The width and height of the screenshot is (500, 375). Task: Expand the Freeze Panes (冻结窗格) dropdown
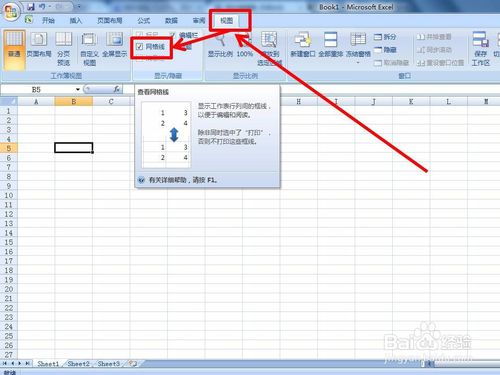[358, 48]
